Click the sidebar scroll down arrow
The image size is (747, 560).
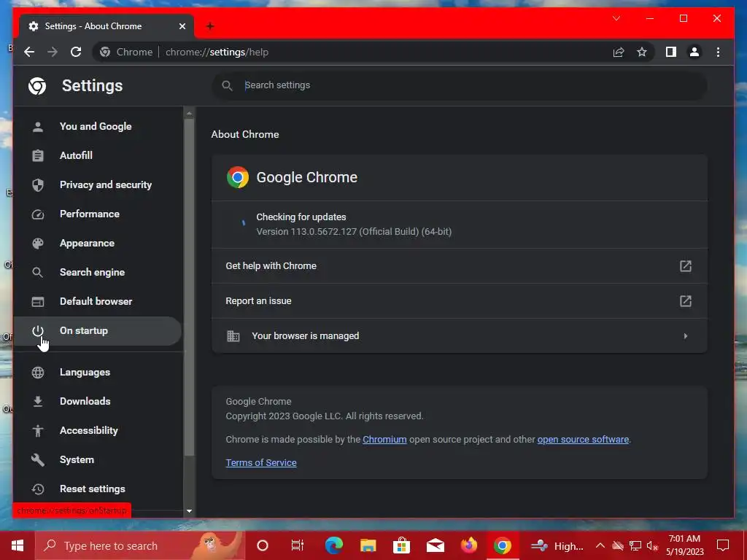(x=189, y=511)
